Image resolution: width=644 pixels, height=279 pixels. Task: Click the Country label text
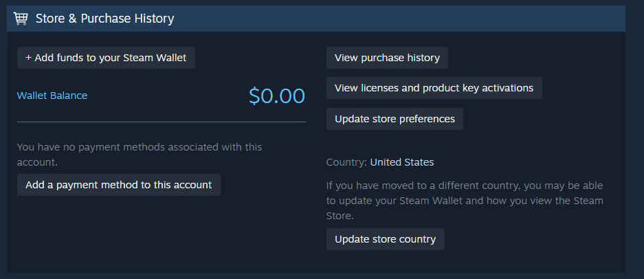[346, 162]
